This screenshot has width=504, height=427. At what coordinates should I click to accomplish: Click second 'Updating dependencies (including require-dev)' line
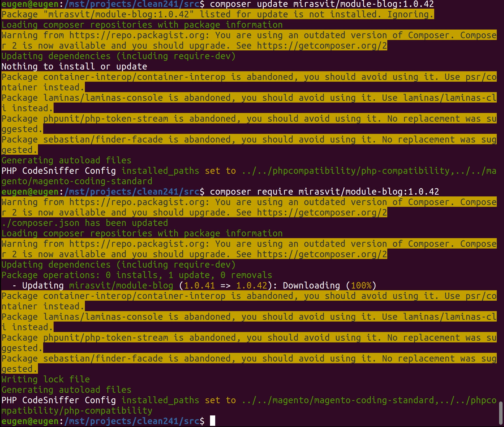tap(118, 264)
